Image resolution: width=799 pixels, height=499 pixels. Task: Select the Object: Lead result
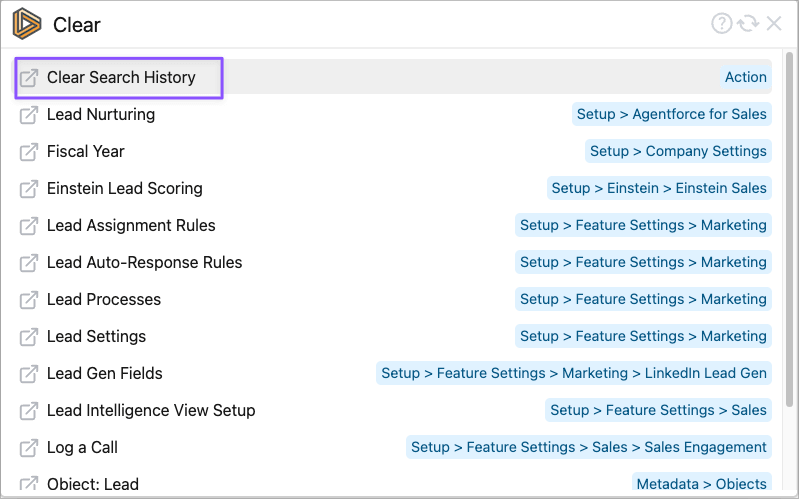(93, 485)
